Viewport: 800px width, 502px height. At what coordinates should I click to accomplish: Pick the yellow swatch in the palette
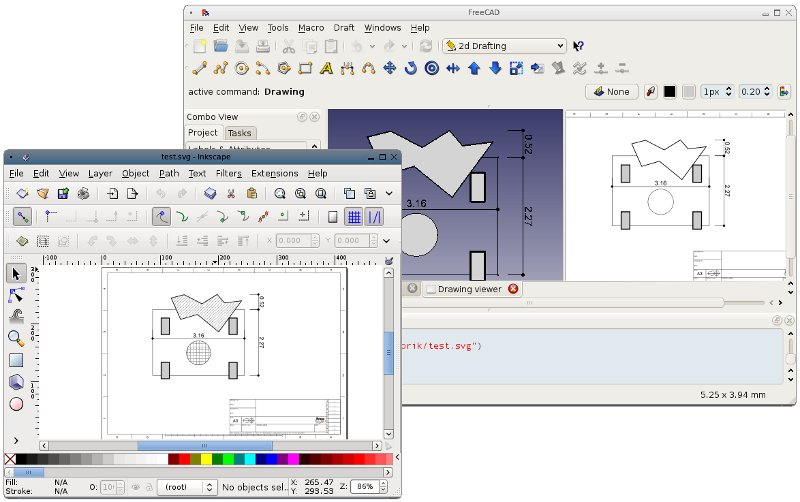pyautogui.click(x=206, y=459)
